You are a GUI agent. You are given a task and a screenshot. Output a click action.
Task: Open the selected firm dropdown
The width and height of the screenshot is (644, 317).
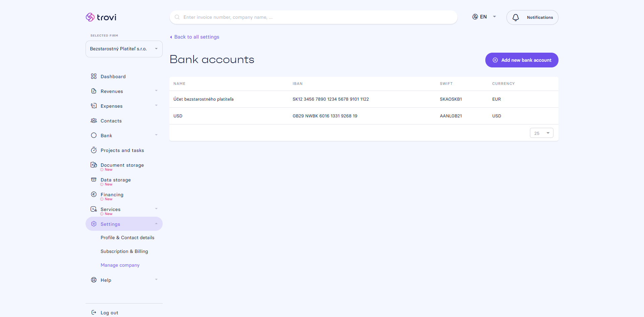124,49
